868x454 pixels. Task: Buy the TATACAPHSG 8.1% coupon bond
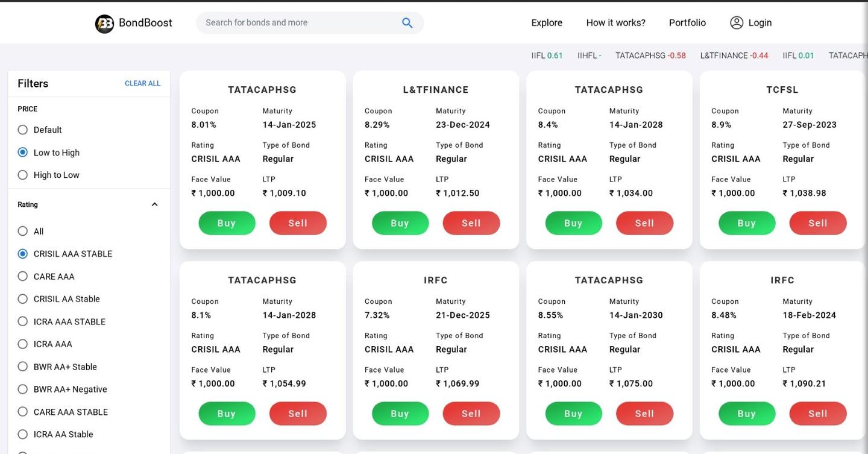[x=227, y=414]
